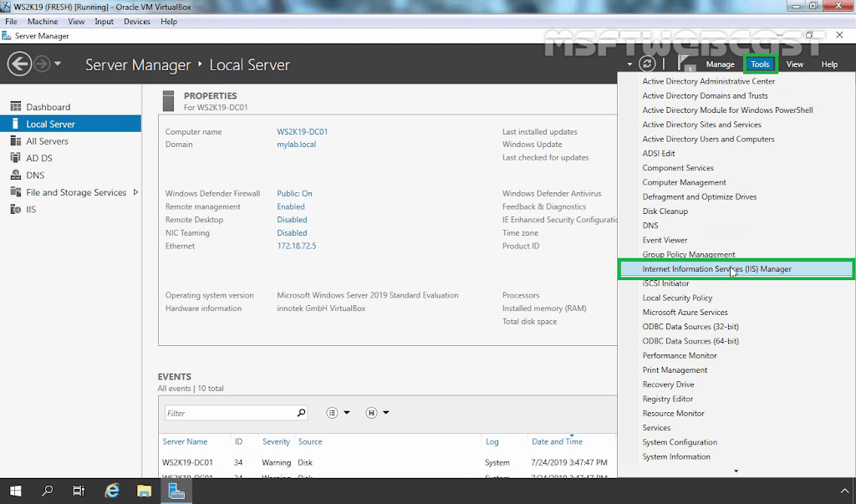856x504 pixels.
Task: Open Internet Explorer from the taskbar
Action: [x=111, y=491]
